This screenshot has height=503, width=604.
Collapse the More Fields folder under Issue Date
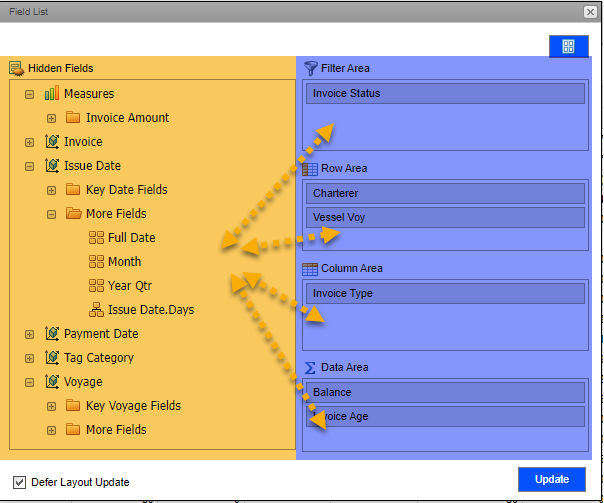point(51,214)
